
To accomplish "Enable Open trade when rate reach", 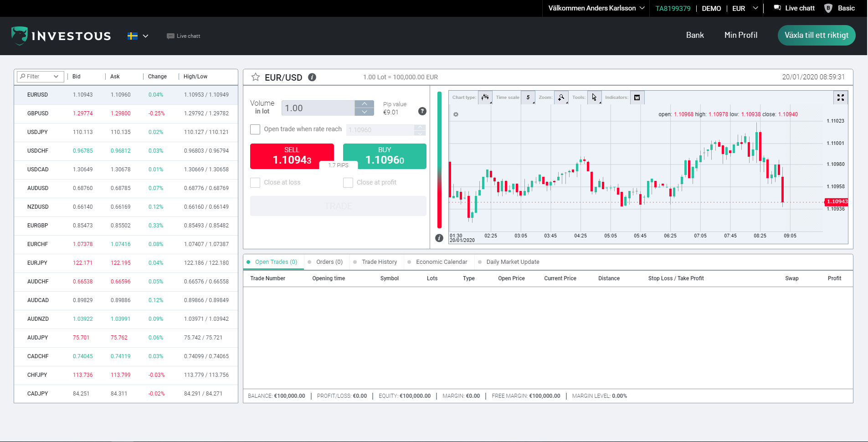I will (255, 129).
